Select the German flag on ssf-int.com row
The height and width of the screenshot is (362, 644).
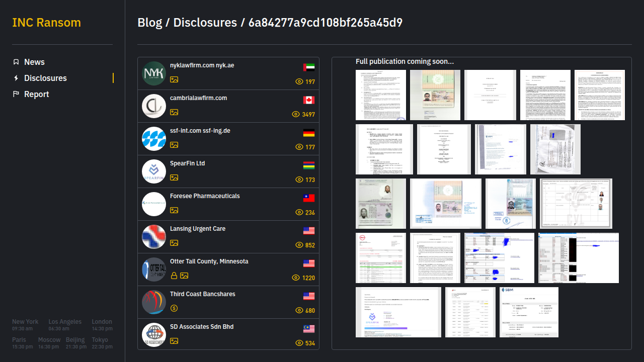(x=309, y=133)
